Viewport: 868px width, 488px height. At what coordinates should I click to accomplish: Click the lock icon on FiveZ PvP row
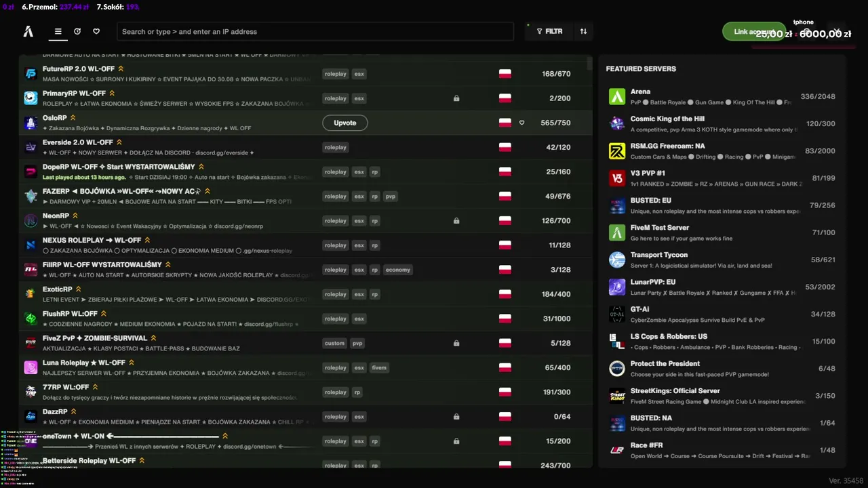coord(456,343)
